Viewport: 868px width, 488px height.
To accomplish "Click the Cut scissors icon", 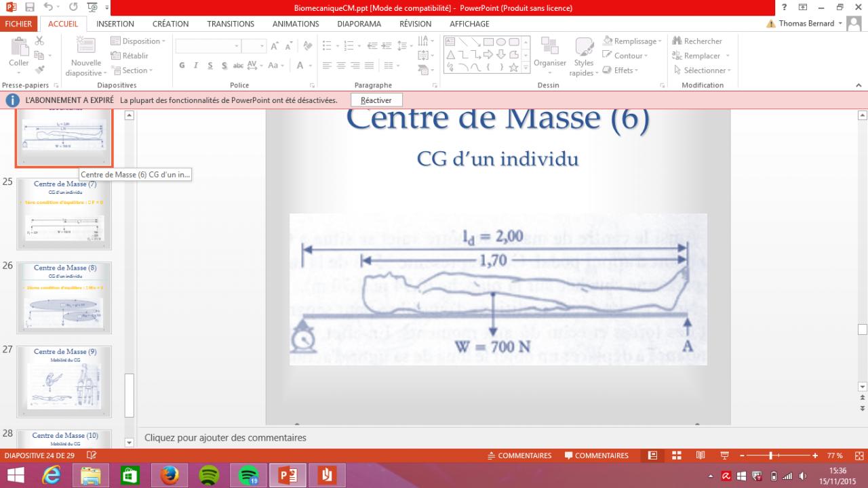I will click(x=39, y=41).
